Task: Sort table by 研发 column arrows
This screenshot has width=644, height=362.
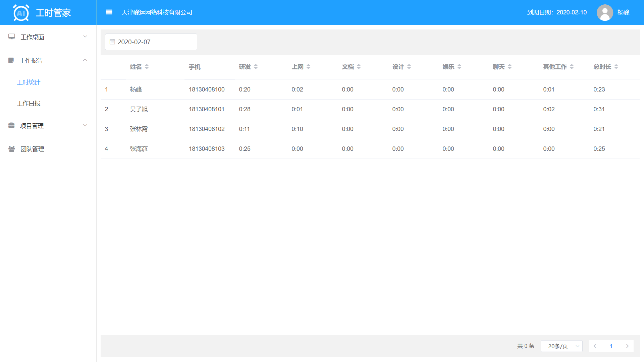Action: click(x=256, y=67)
